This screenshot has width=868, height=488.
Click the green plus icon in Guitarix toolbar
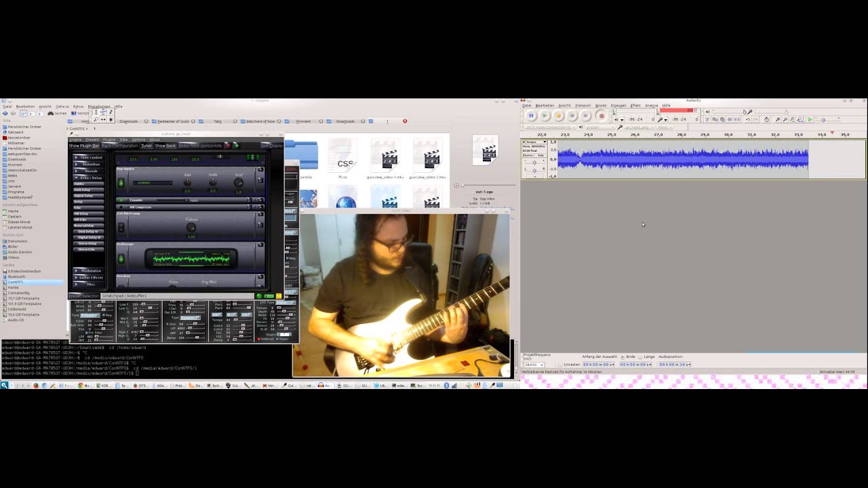click(237, 146)
